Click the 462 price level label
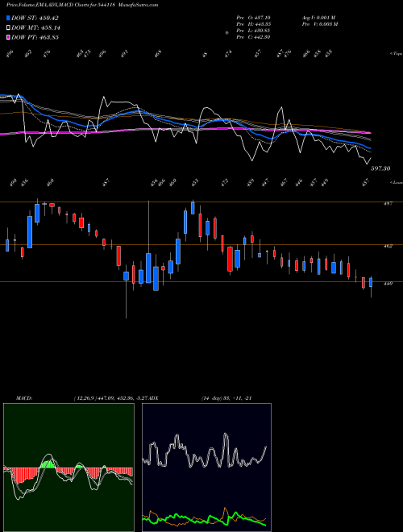This screenshot has height=532, width=403. click(x=388, y=246)
